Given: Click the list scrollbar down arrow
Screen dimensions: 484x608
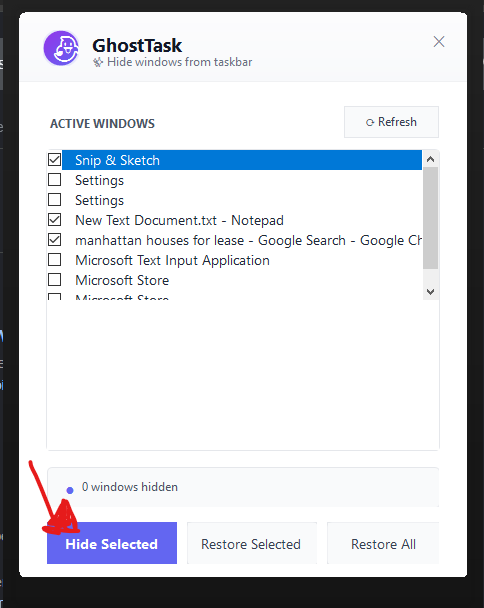Looking at the screenshot, I should (x=430, y=292).
